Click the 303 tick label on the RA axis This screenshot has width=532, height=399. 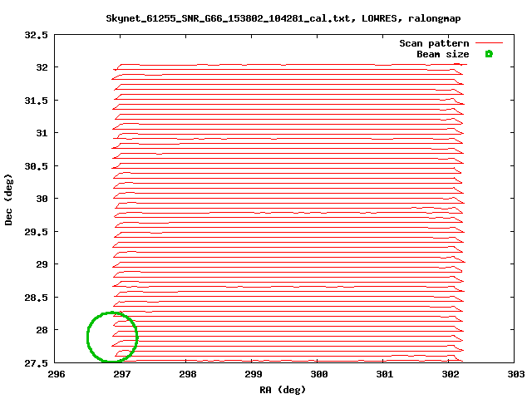tap(515, 374)
